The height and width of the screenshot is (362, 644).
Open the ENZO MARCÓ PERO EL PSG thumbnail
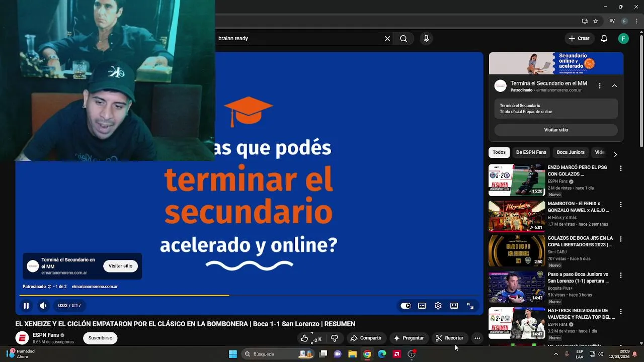click(517, 180)
